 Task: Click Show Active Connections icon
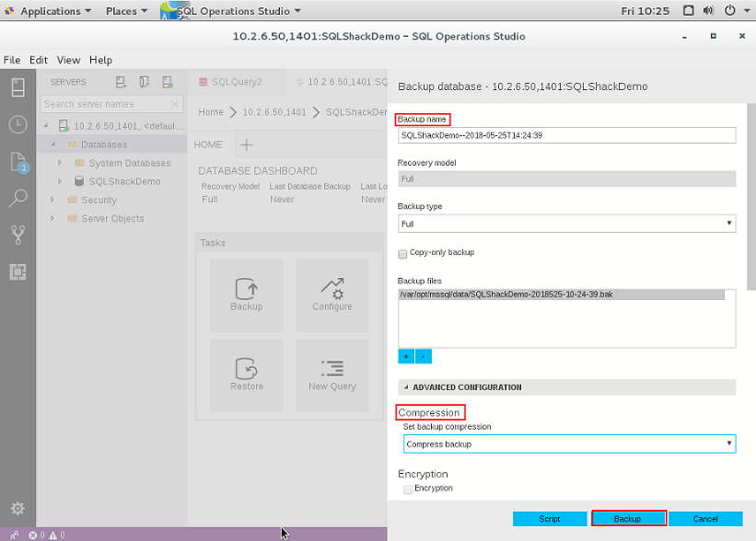coord(168,83)
